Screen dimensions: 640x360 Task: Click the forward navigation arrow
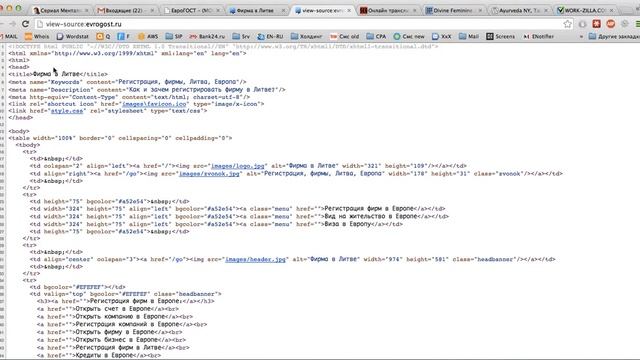pyautogui.click(x=12, y=24)
